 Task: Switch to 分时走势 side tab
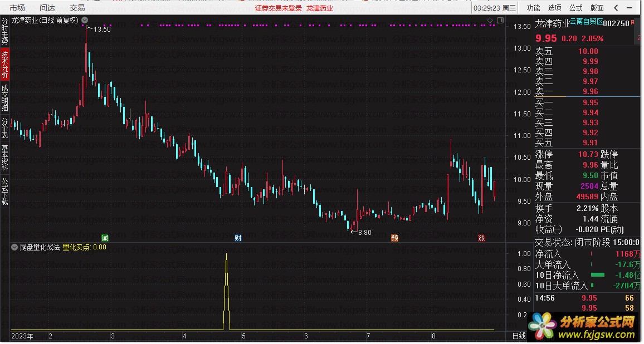(x=4, y=31)
